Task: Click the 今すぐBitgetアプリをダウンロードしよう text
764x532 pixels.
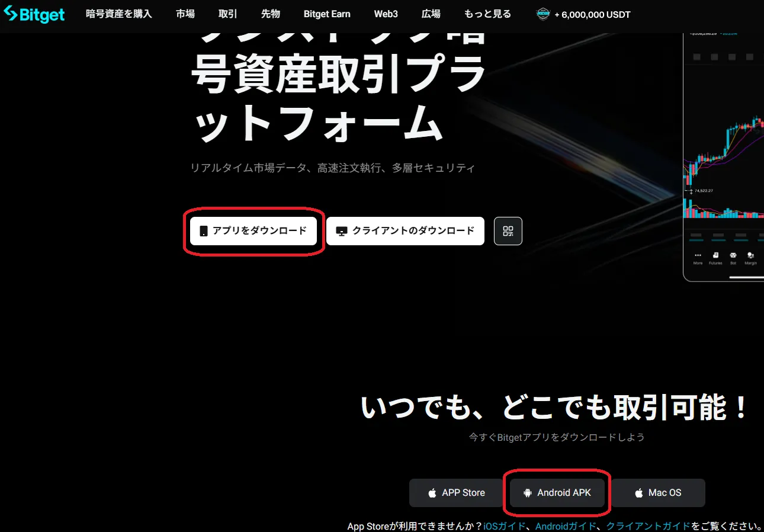Action: (557, 437)
